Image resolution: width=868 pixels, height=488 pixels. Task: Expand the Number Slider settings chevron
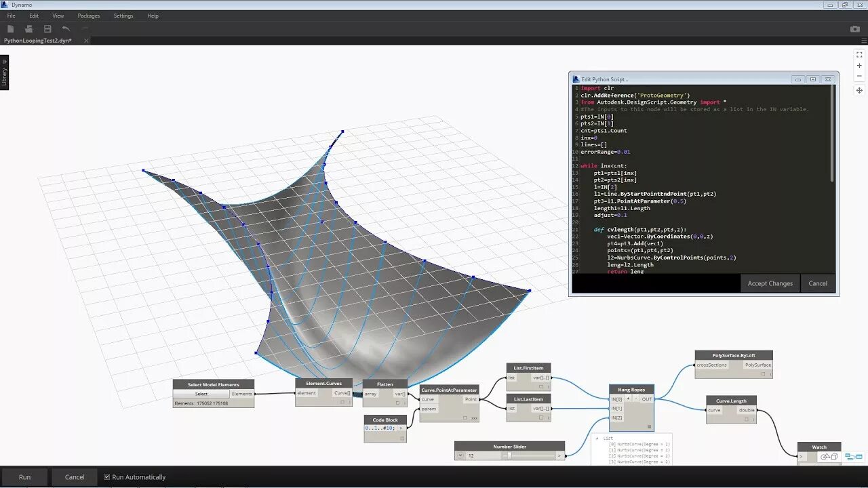(x=460, y=455)
